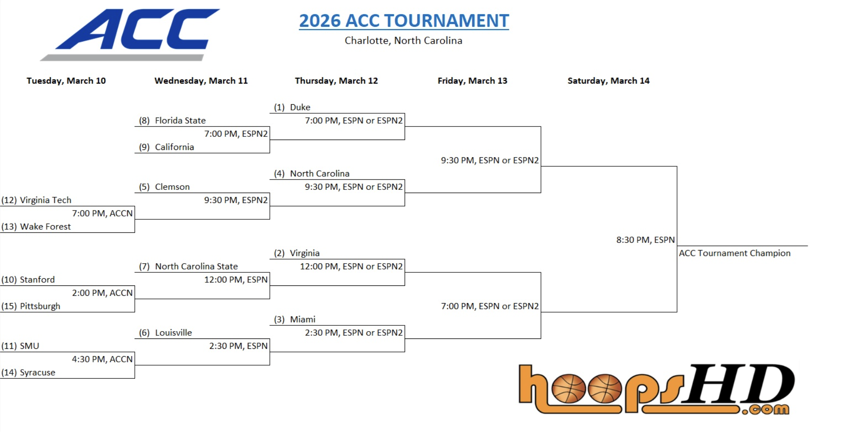Select the (5) Clemson bracket slot
This screenshot has height=444, width=868.
164,187
